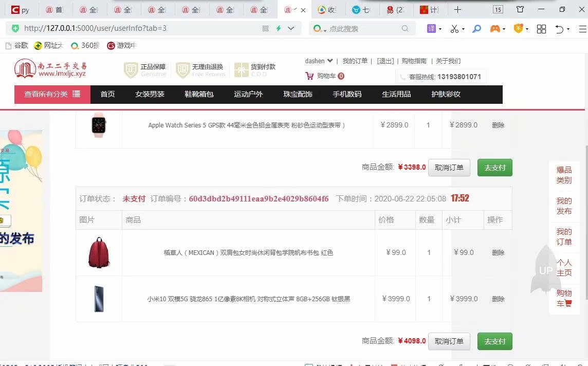The image size is (588, 366).
Task: Open 护肤彩妆 navigation item
Action: pos(446,94)
